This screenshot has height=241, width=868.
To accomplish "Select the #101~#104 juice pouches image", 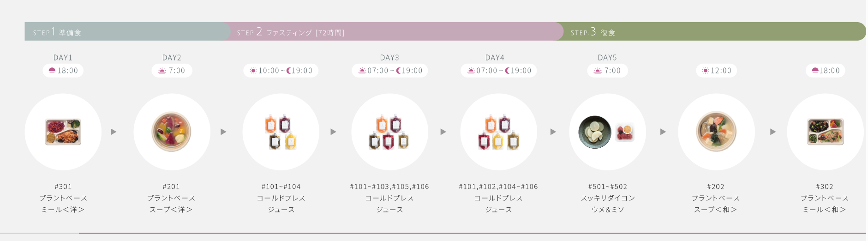I will (281, 132).
